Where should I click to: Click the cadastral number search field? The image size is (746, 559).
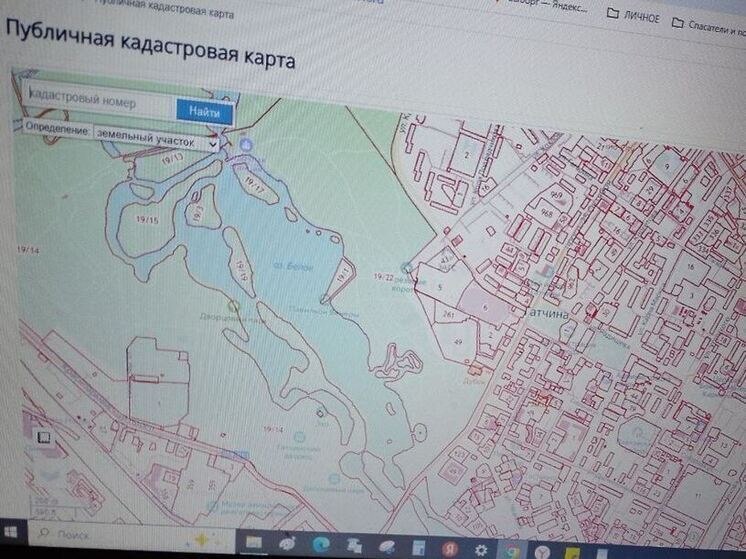[x=100, y=100]
